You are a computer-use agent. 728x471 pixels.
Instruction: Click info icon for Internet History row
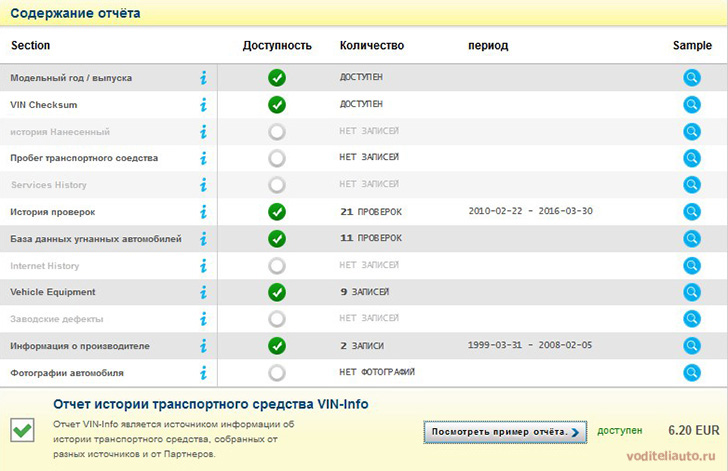coord(203,265)
